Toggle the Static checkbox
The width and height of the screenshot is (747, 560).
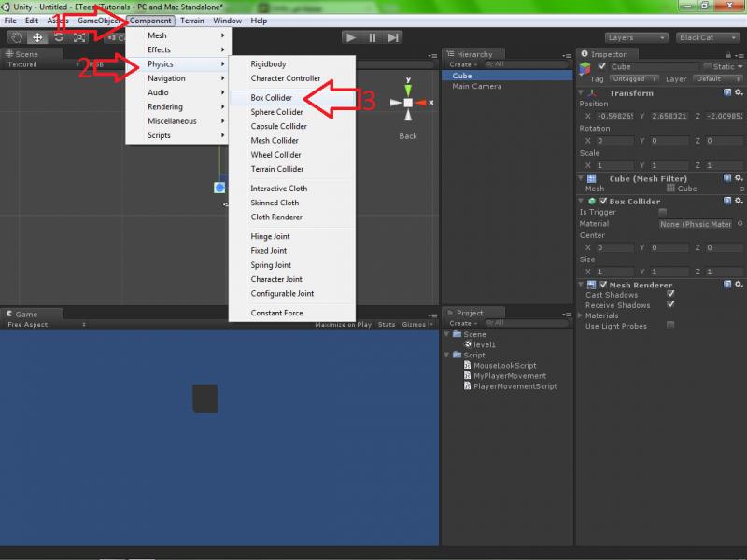pos(707,66)
